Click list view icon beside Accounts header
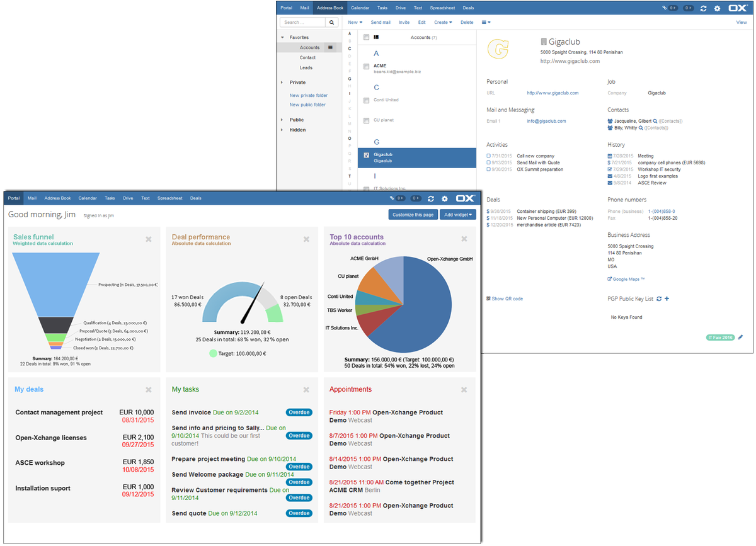Screen dimensions: 756x546 (x=376, y=38)
